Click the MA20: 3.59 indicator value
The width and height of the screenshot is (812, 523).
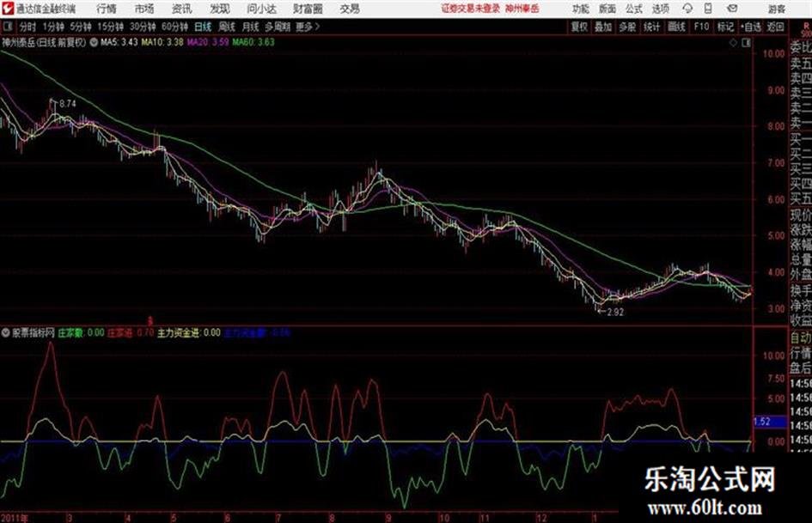pyautogui.click(x=208, y=42)
